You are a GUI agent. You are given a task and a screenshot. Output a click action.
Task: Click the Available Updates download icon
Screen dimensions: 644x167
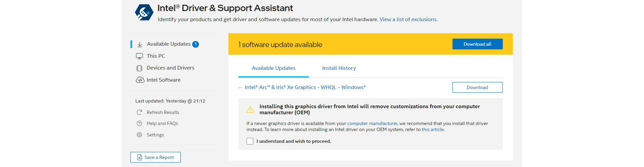[x=140, y=44]
